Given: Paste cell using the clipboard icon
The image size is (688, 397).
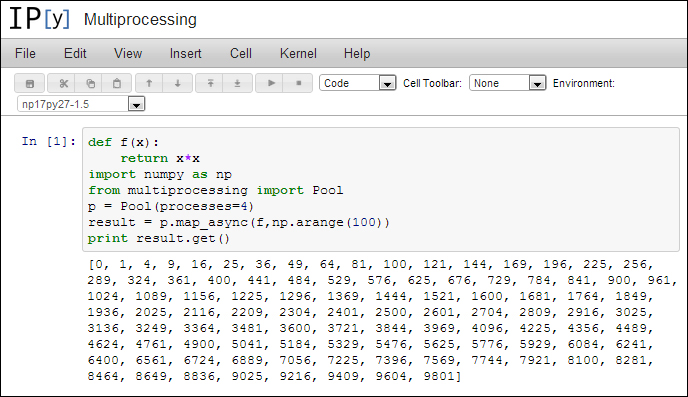Looking at the screenshot, I should [x=117, y=83].
